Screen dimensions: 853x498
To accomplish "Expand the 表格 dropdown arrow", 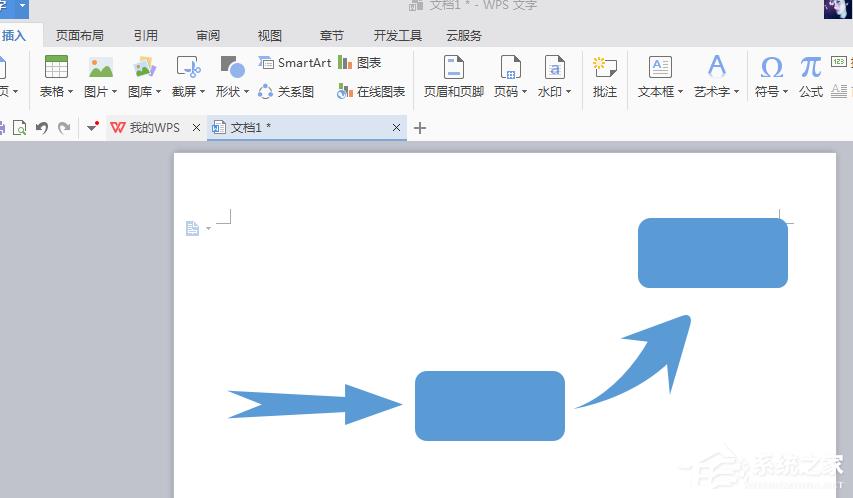I will tap(70, 91).
